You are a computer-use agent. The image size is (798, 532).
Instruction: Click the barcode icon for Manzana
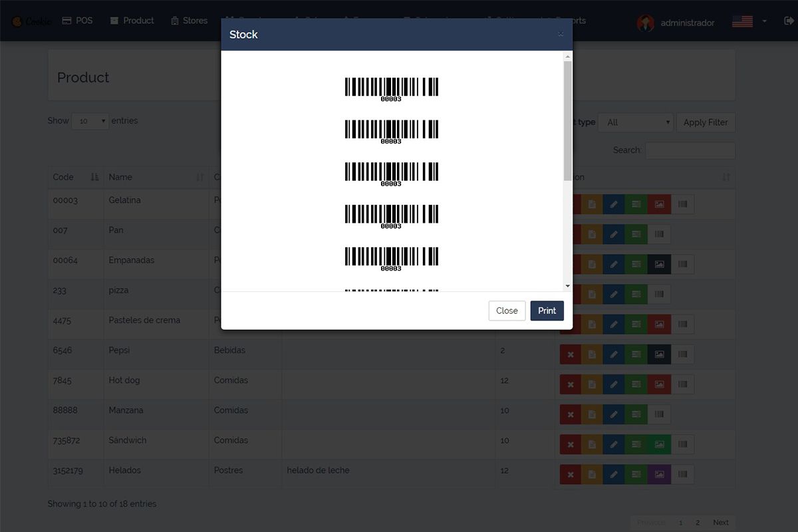[x=659, y=414]
